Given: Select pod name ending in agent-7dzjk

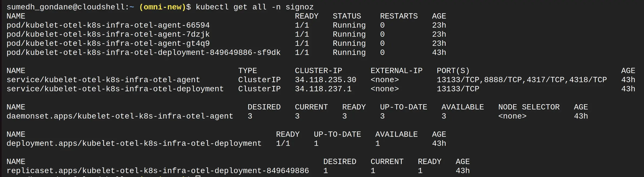Looking at the screenshot, I should [108, 34].
